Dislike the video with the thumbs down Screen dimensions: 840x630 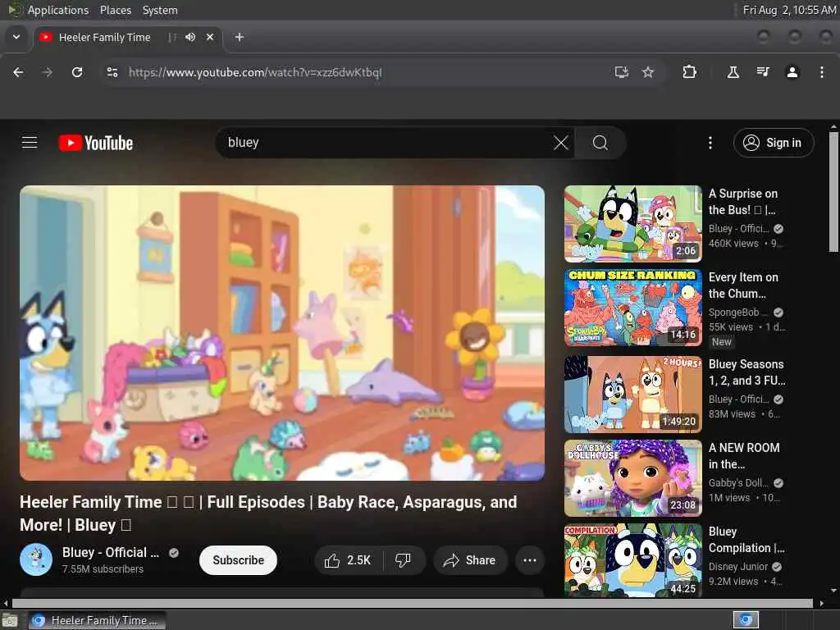403,560
